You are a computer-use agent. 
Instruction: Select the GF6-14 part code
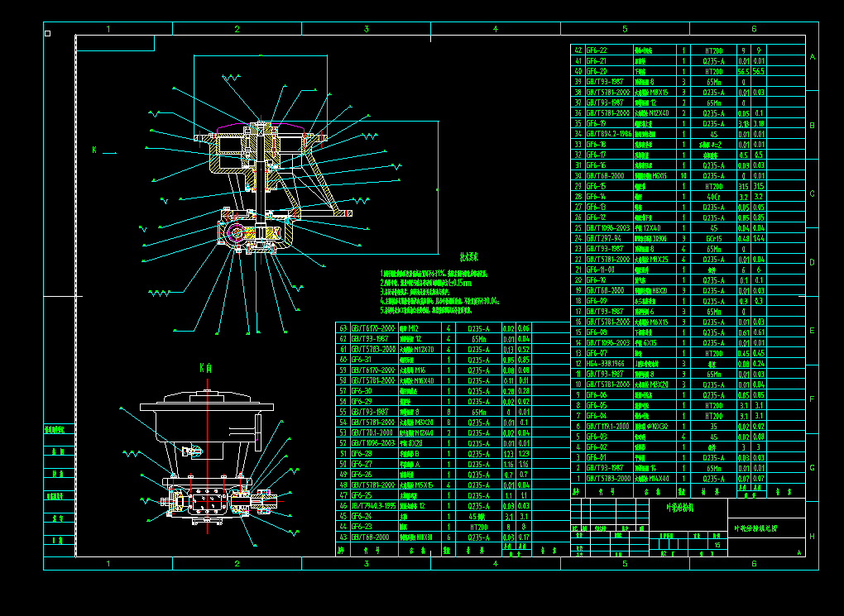[597, 197]
